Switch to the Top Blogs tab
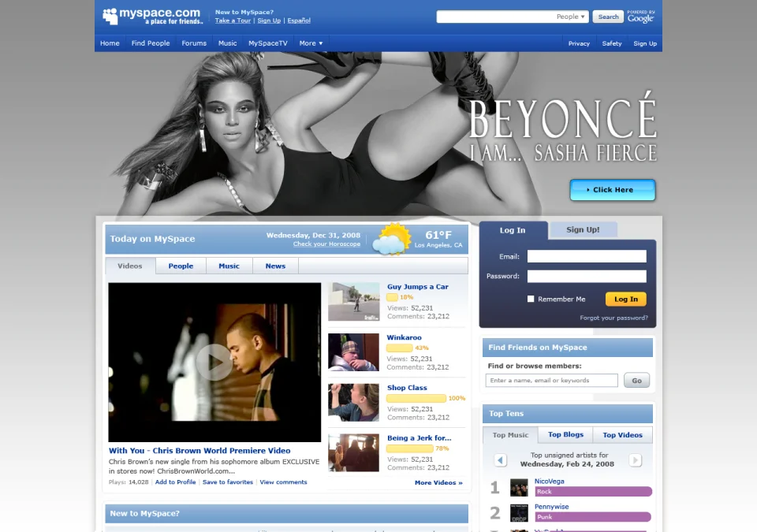The height and width of the screenshot is (532, 757). coord(566,434)
